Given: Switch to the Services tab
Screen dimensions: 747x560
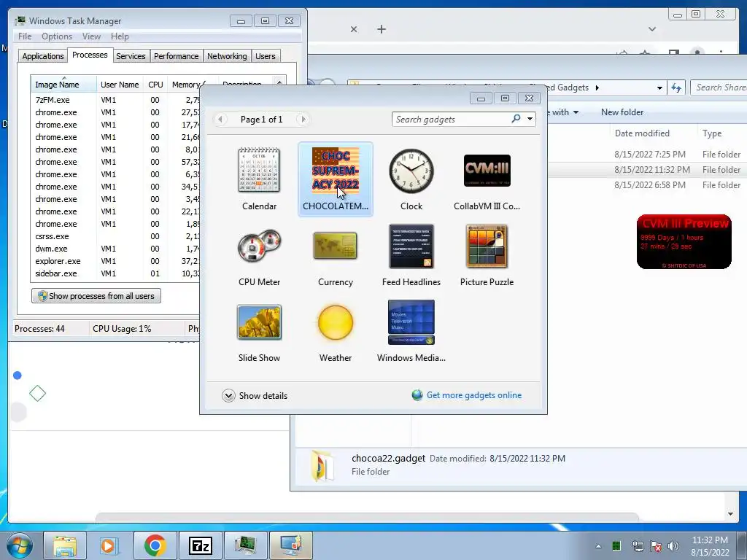Looking at the screenshot, I should pos(131,56).
